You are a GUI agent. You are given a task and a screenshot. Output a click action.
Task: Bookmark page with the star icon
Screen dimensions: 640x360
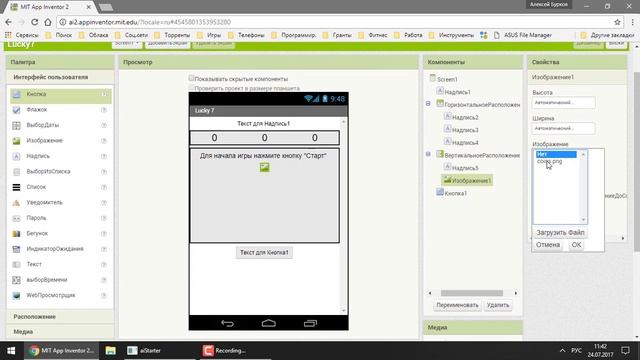coord(617,22)
